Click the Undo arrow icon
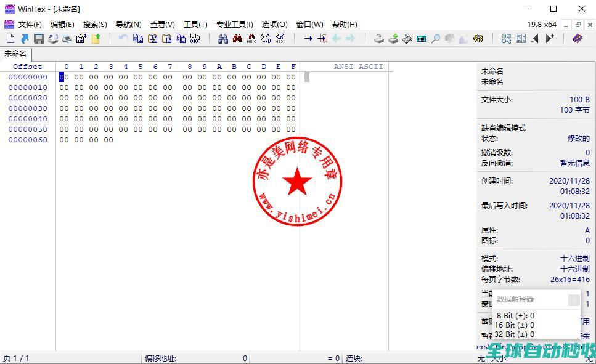The image size is (596, 364). click(x=123, y=39)
